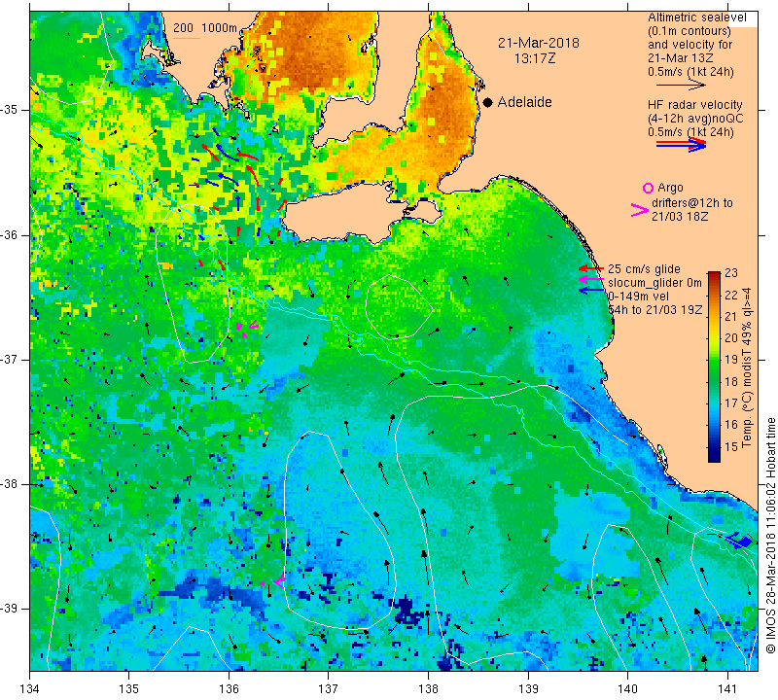This screenshot has width=778, height=700.
Task: Click the date text 21-Mar-2018
Action: click(539, 43)
